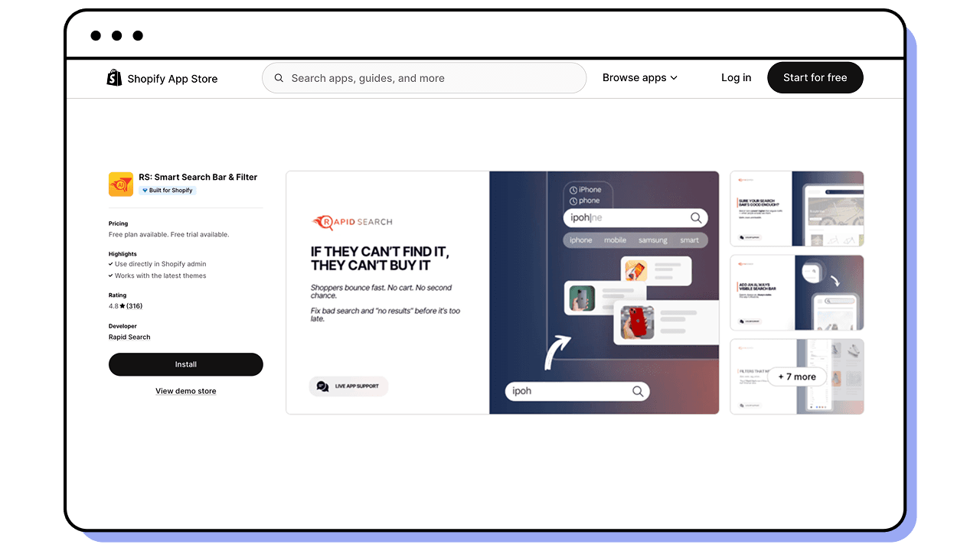Open the RS Smart Search Bar app icon

[121, 184]
